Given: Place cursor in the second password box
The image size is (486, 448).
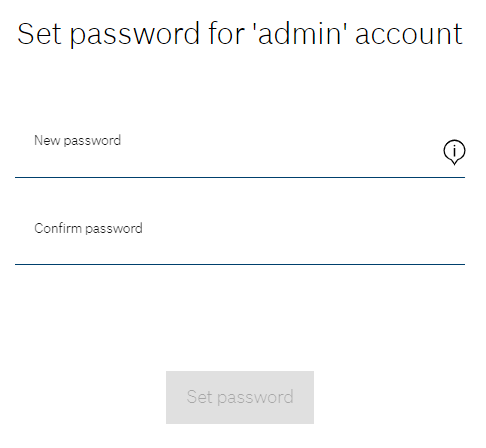Looking at the screenshot, I should (240, 240).
